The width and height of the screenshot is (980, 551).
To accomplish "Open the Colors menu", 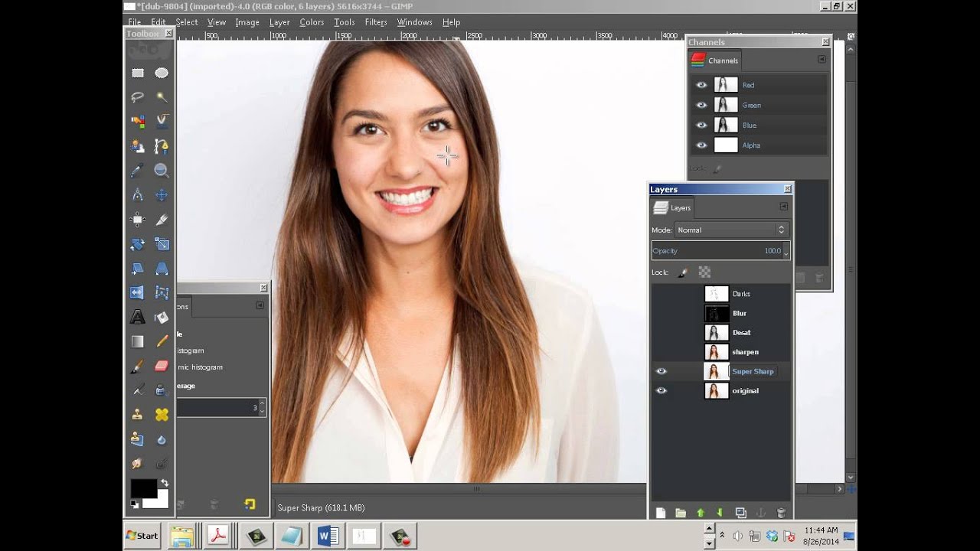I will pyautogui.click(x=312, y=22).
